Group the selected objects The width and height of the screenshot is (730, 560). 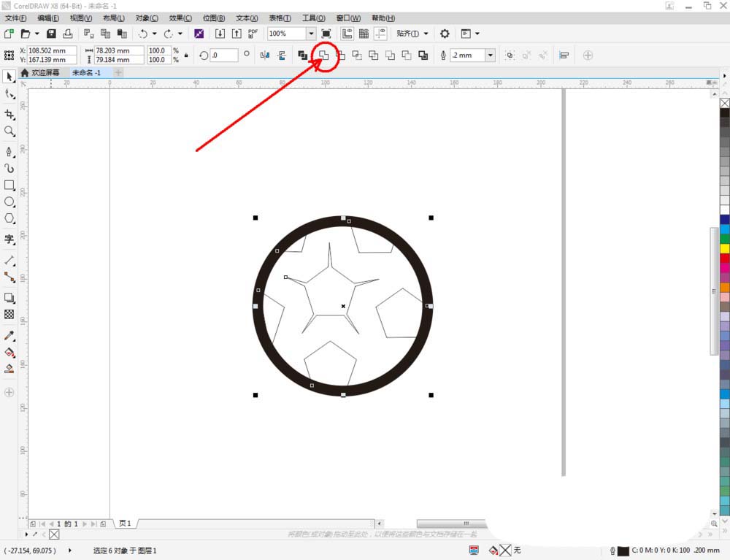(x=510, y=55)
